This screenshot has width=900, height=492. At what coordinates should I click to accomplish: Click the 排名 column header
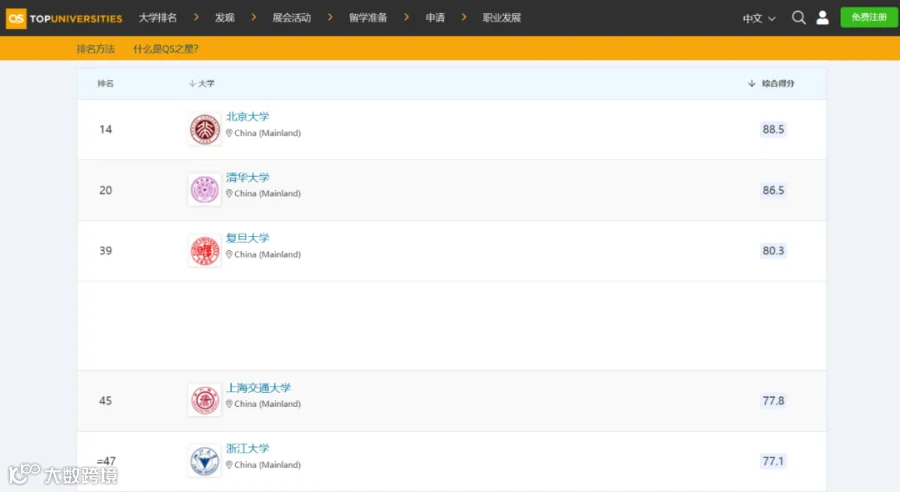tap(106, 83)
